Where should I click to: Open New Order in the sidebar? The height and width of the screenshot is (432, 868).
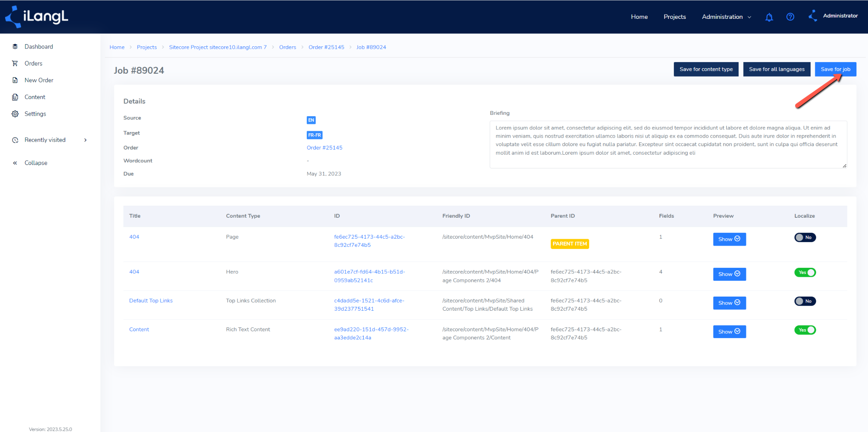pyautogui.click(x=39, y=80)
